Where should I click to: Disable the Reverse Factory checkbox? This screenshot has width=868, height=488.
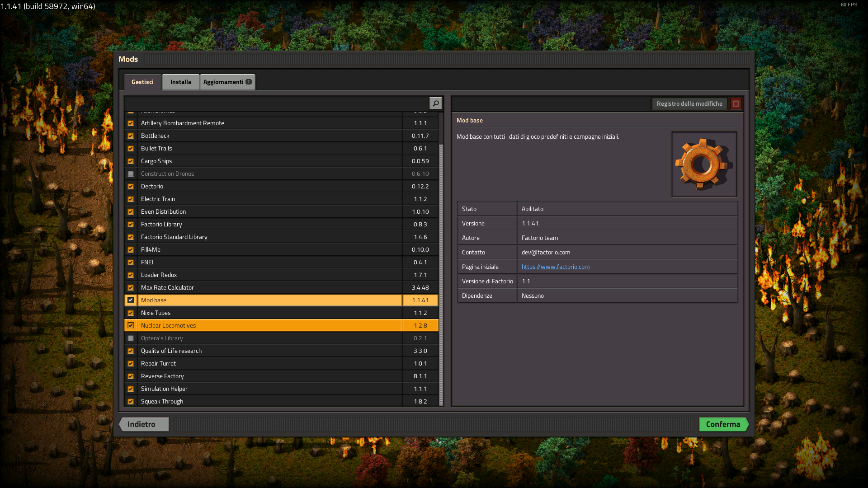(131, 376)
